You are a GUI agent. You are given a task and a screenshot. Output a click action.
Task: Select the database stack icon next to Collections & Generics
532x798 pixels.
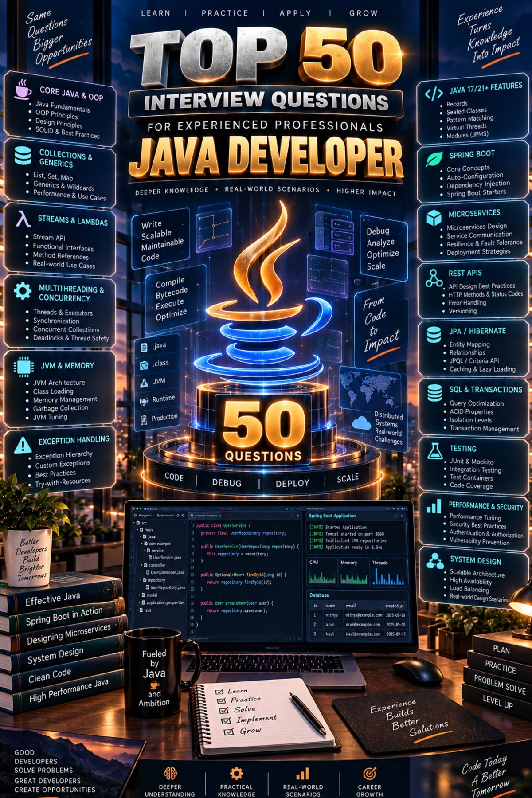(x=23, y=156)
